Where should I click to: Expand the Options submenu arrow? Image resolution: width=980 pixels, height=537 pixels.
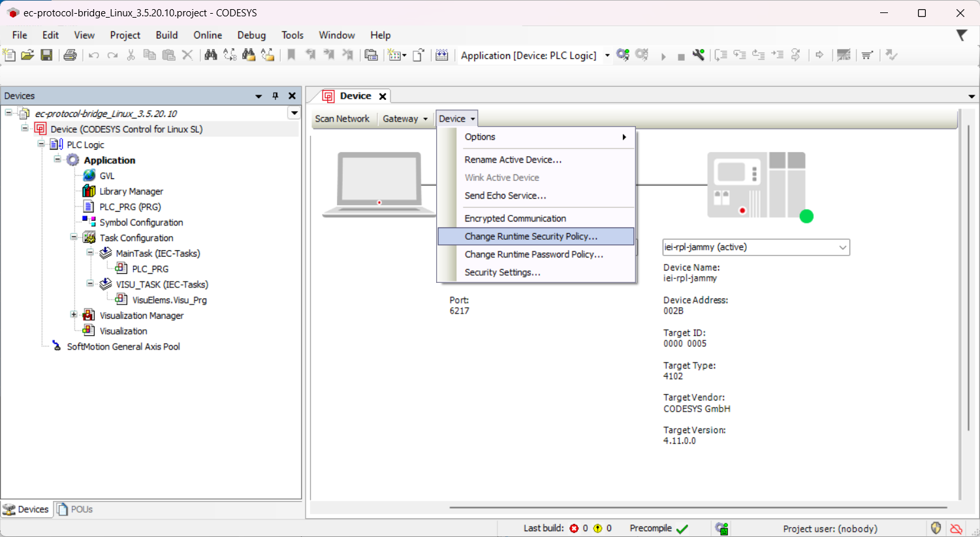coord(624,137)
